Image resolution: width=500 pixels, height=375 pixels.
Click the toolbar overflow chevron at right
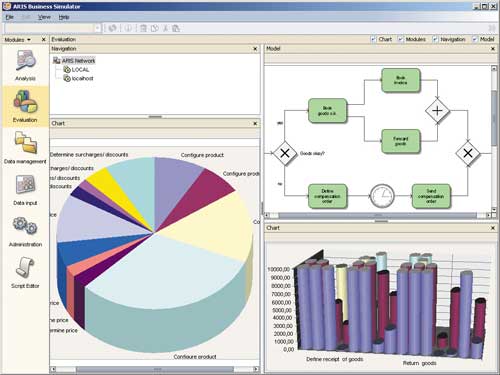[492, 28]
